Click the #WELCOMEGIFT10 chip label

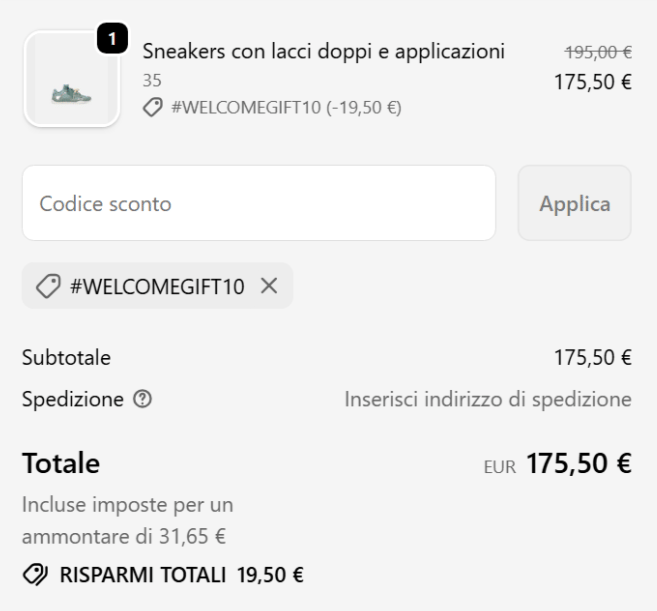point(157,285)
